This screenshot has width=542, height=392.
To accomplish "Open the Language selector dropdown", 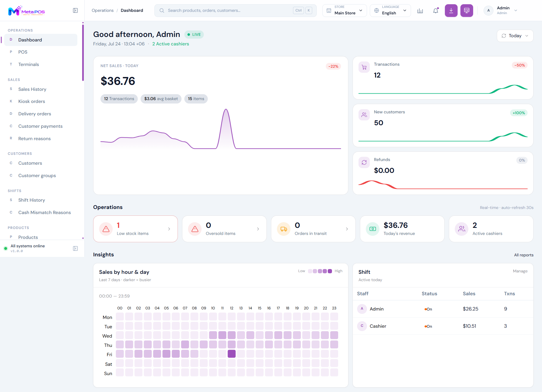I will tap(390, 11).
